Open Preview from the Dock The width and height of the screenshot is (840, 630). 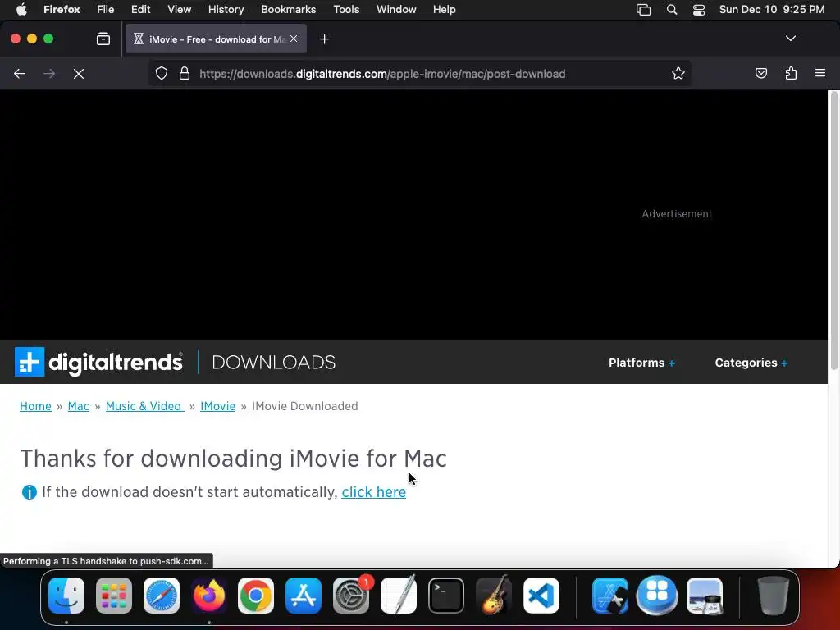click(x=705, y=596)
